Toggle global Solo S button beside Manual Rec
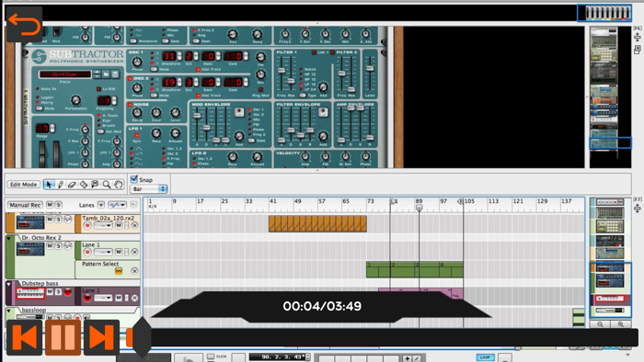The height and width of the screenshot is (362, 644). (x=58, y=204)
